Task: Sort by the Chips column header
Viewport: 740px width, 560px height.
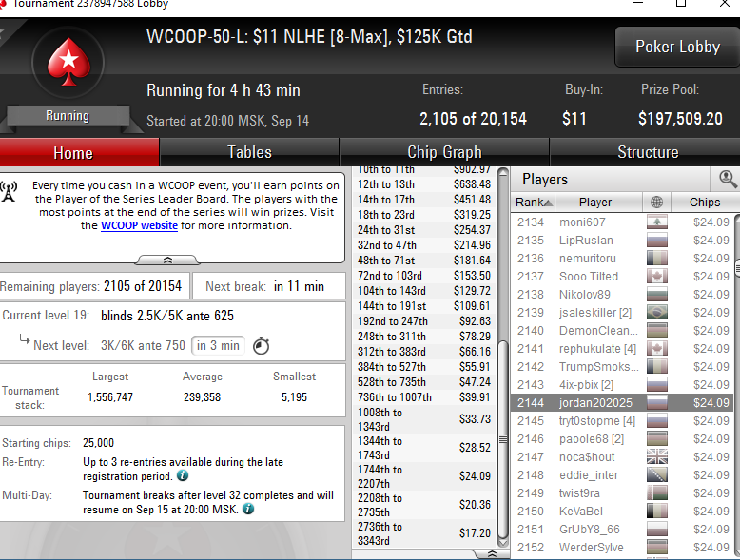Action: click(705, 202)
